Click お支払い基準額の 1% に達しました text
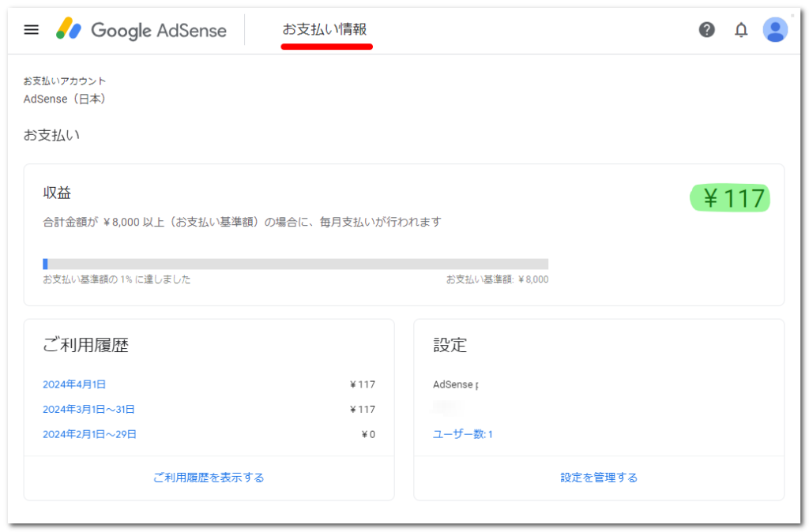Viewport: 809px width, 532px height. click(x=117, y=279)
